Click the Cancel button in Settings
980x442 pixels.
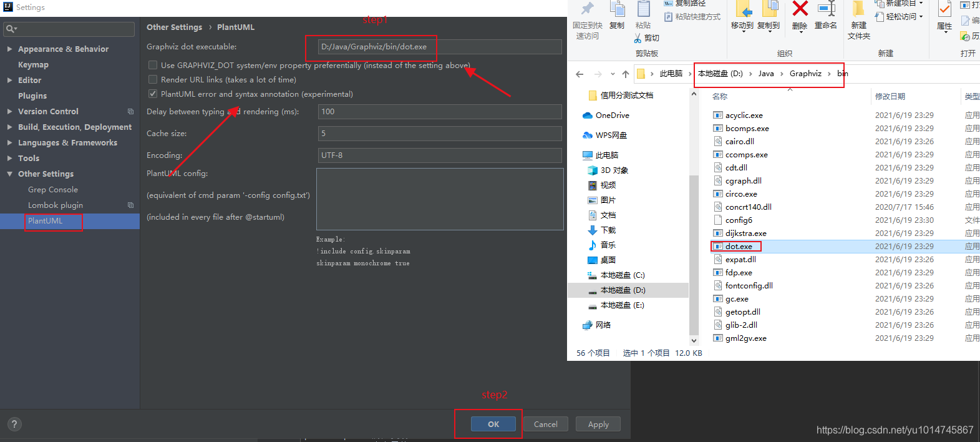pos(546,424)
